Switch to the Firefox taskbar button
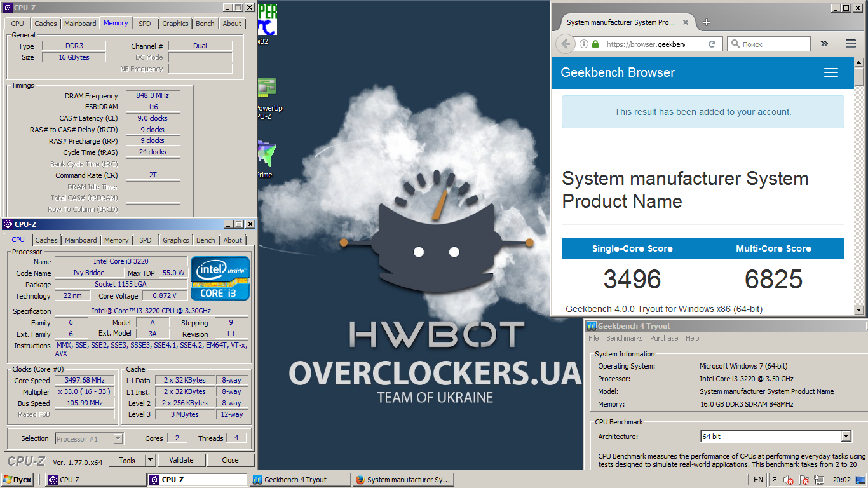The width and height of the screenshot is (868, 488). 402,480
